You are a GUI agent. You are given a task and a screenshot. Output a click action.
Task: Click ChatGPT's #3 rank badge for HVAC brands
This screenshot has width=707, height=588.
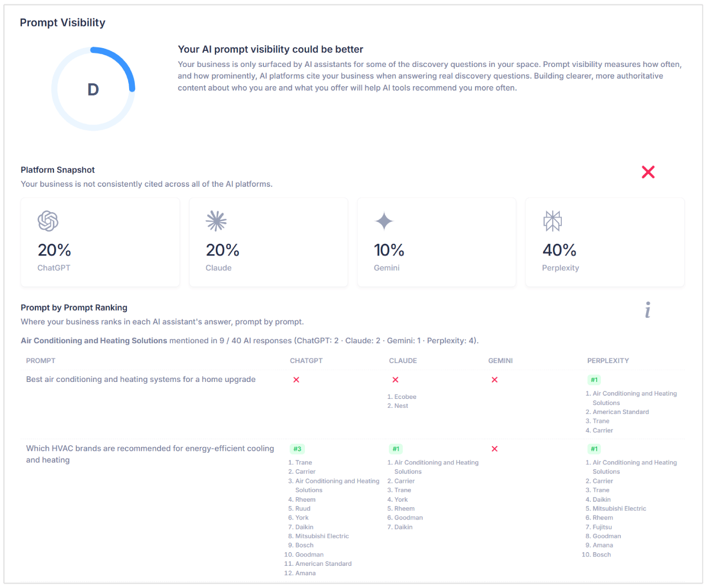(297, 449)
